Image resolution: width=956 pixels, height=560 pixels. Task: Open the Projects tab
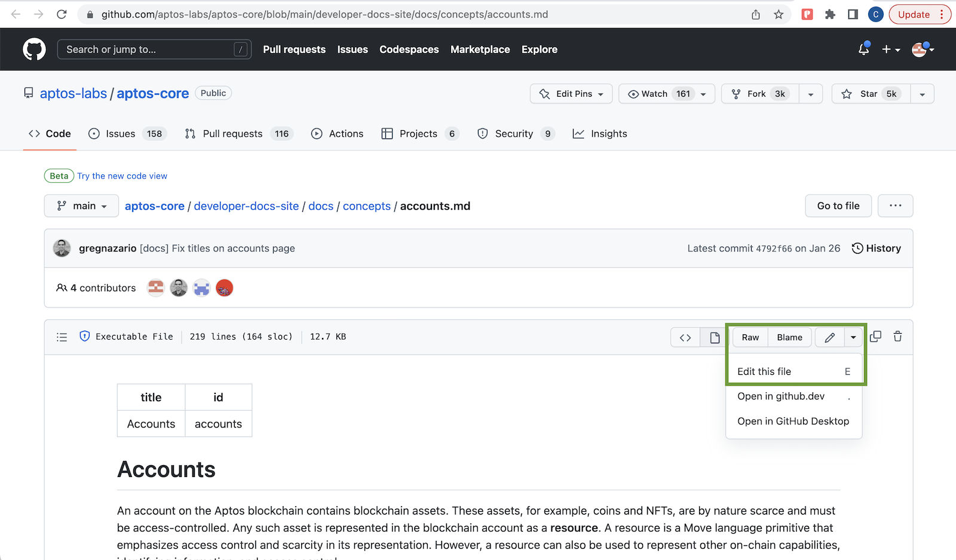420,134
